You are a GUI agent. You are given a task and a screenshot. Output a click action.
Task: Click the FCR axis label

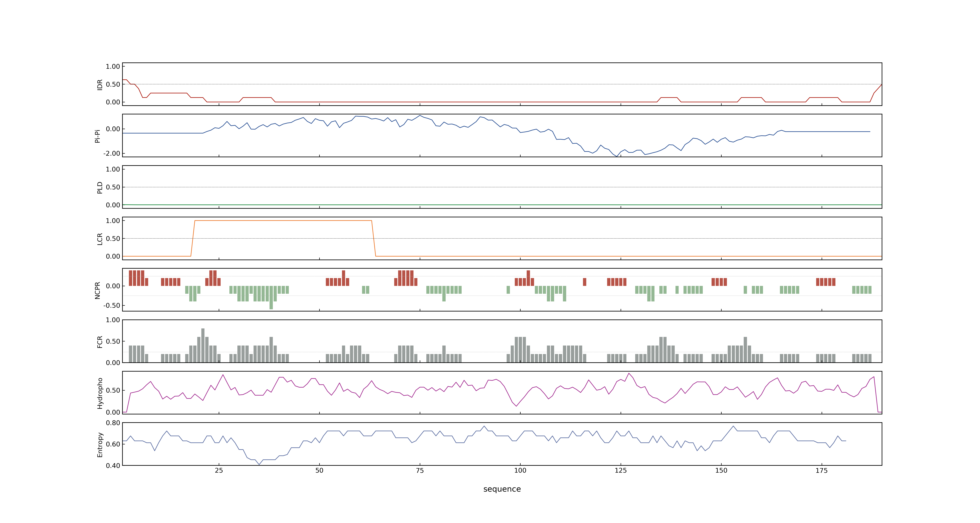(100, 341)
